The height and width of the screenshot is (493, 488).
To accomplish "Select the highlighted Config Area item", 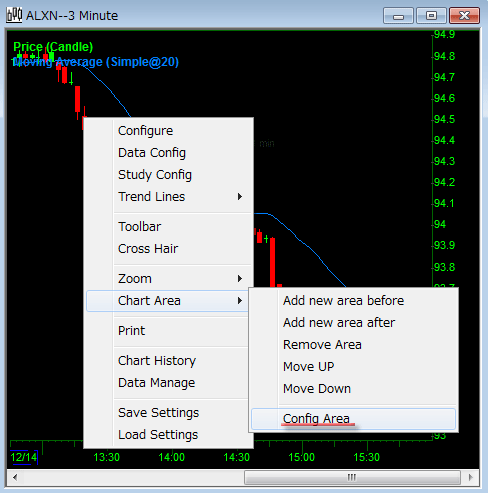I will 353,419.
